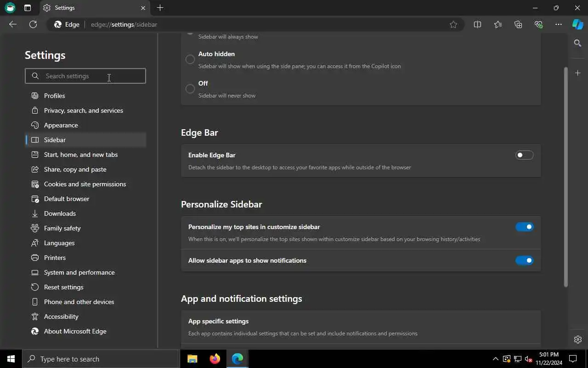Image resolution: width=588 pixels, height=368 pixels.
Task: Select the Settings browser tab
Action: (x=94, y=8)
